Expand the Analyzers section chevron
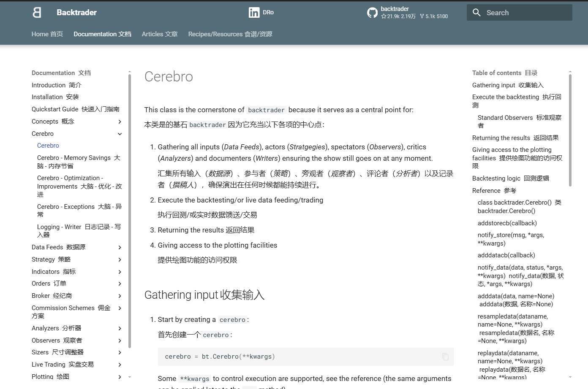Screen dimensions: 588x389 click(x=120, y=328)
